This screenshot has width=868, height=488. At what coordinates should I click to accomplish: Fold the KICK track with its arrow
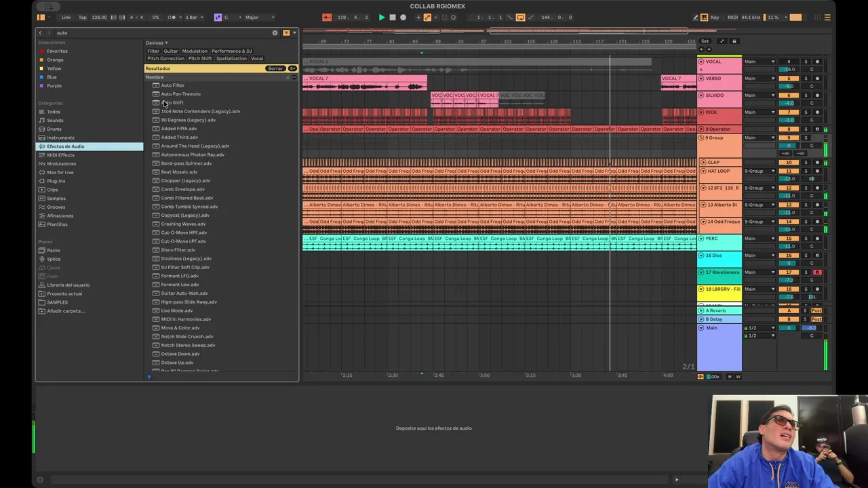(701, 113)
